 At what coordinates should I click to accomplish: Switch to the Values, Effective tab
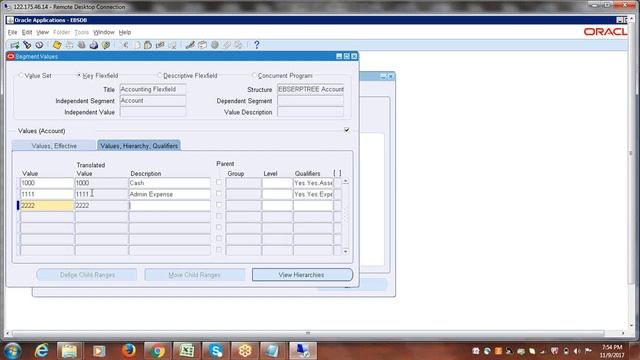54,146
